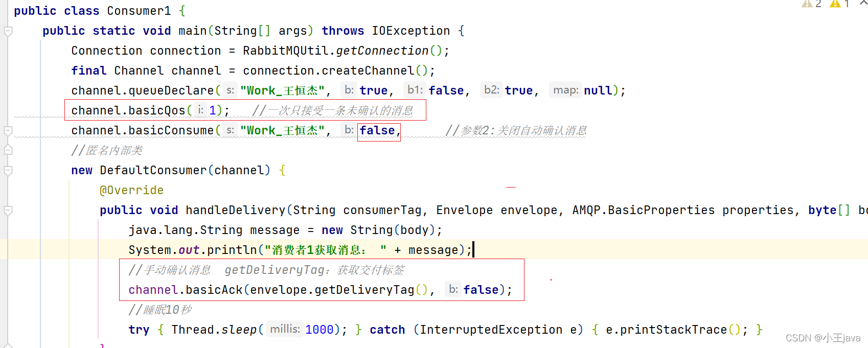The width and height of the screenshot is (868, 348).
Task: Click basicConsume method call
Action: pos(171,130)
